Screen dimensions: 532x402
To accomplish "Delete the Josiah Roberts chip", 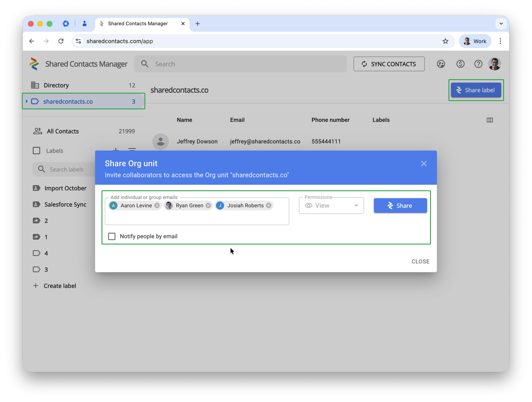I will [x=269, y=206].
